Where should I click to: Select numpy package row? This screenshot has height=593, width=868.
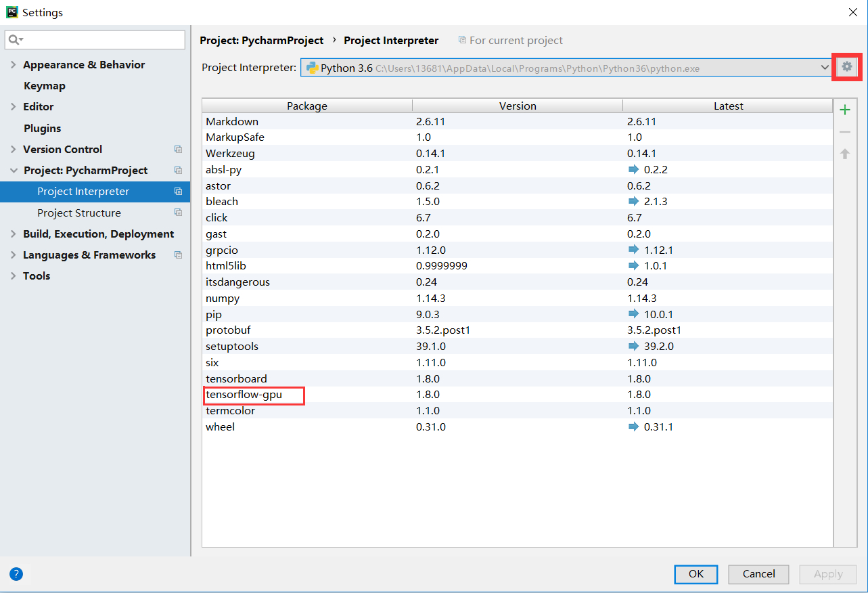[518, 298]
